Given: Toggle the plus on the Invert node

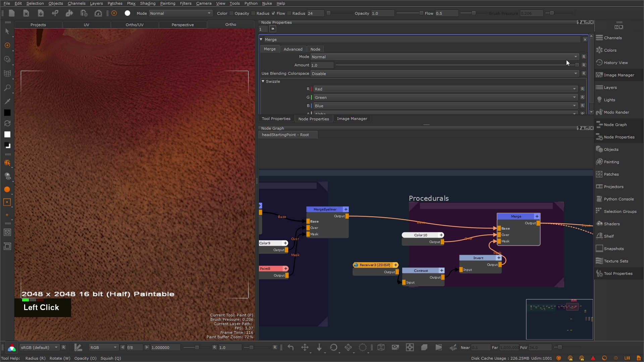Looking at the screenshot, I should (499, 258).
